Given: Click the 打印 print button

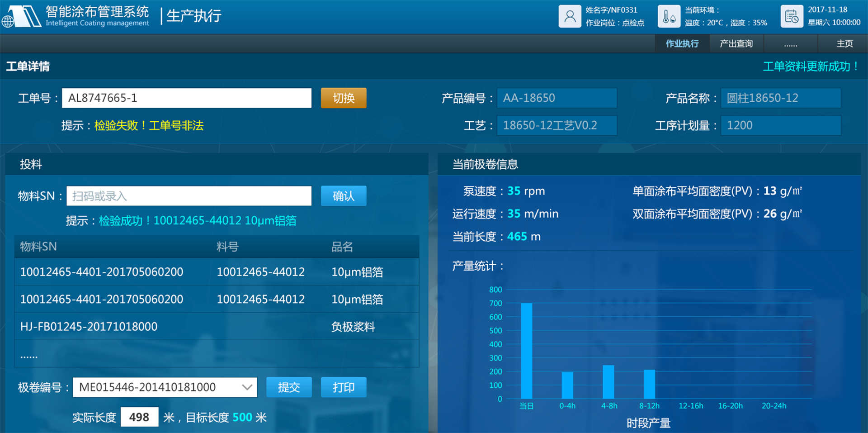Looking at the screenshot, I should [344, 387].
